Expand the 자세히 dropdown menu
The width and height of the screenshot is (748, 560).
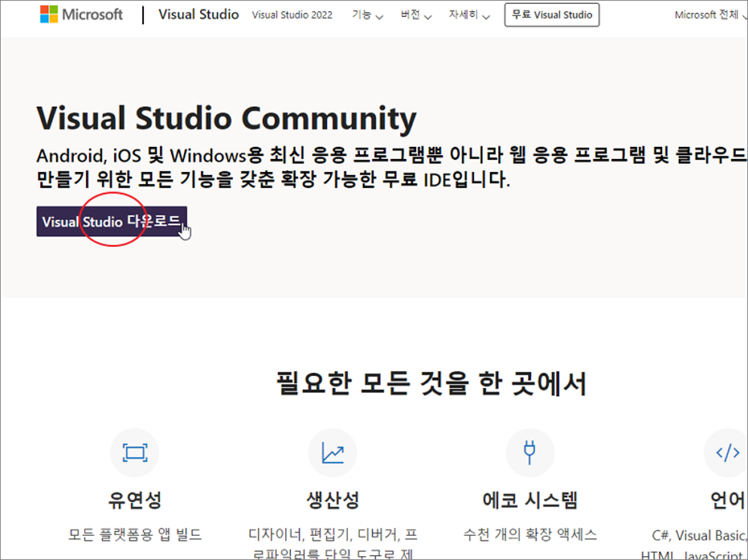(469, 16)
